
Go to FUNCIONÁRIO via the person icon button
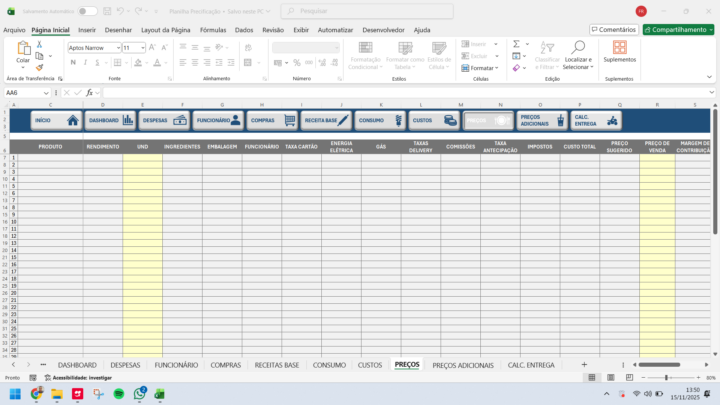pos(218,120)
